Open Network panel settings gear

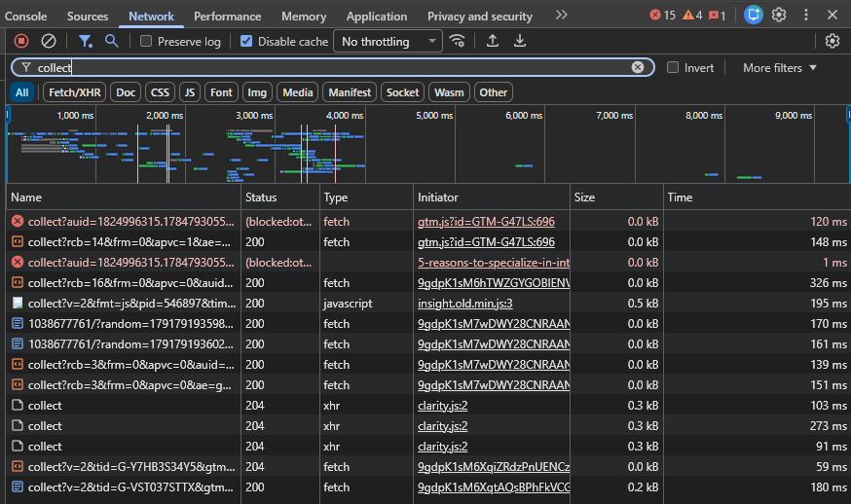click(832, 41)
